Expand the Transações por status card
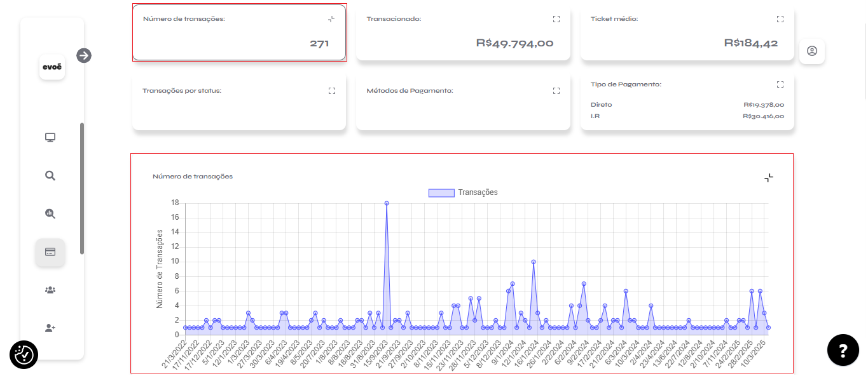 [331, 91]
